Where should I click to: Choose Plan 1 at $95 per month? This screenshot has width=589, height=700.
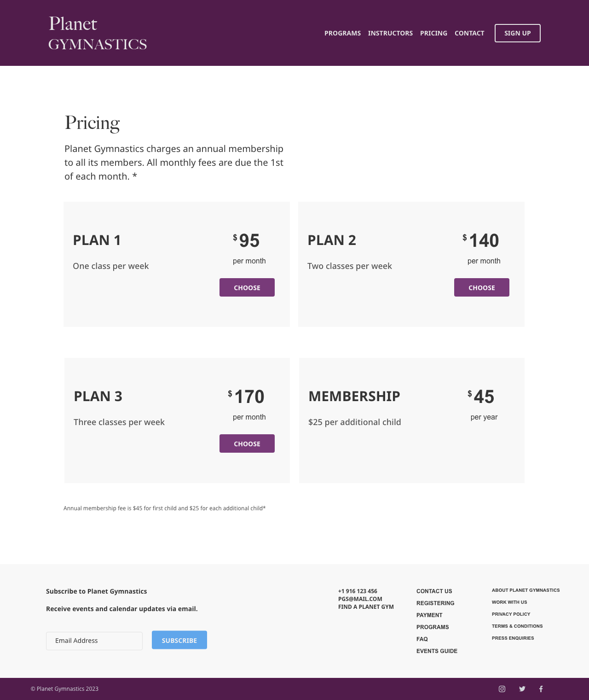[247, 287]
